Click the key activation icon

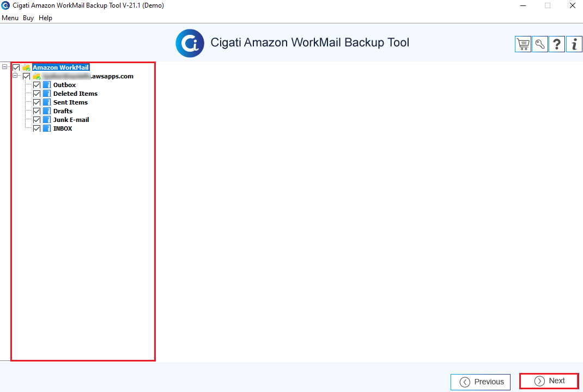pyautogui.click(x=540, y=44)
